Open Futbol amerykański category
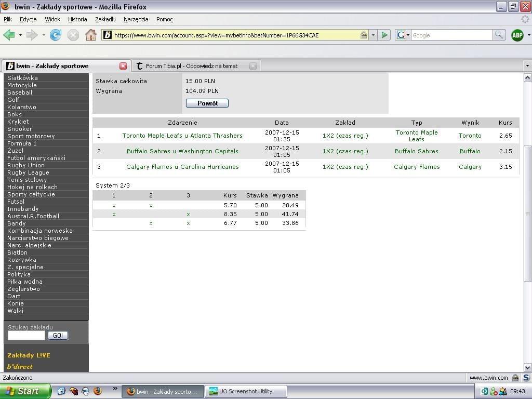 [x=36, y=158]
